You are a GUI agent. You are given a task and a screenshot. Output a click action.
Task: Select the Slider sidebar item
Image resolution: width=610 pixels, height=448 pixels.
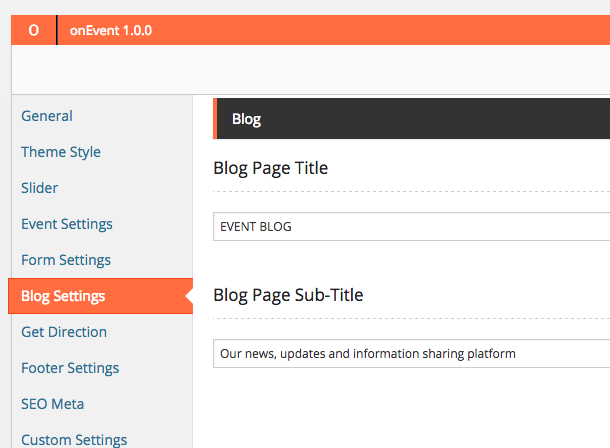[x=40, y=188]
